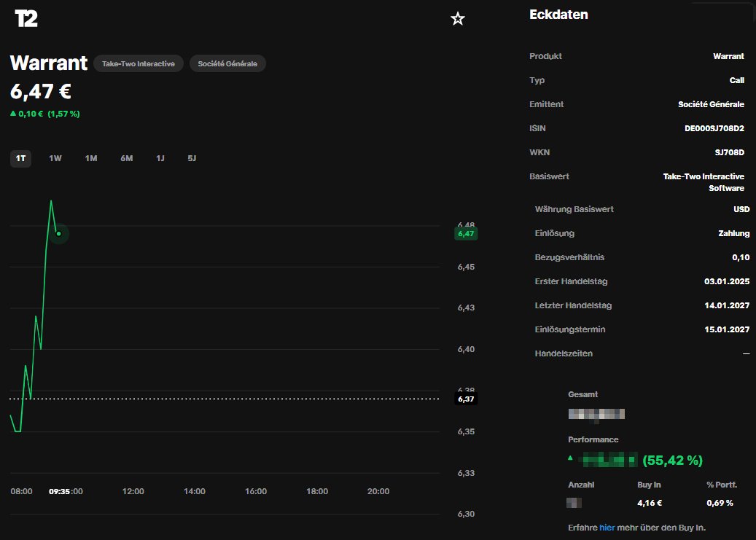756x540 pixels.
Task: Click the Typ value Call
Action: click(737, 80)
